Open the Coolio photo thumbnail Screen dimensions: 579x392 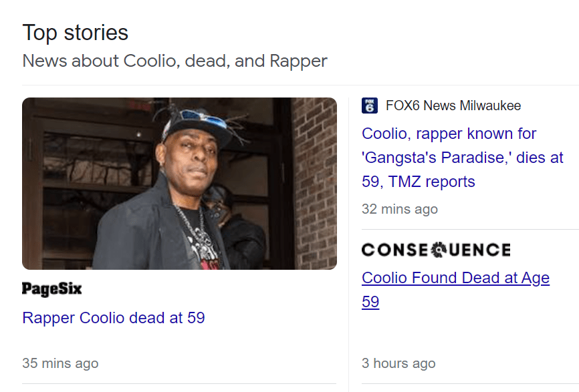tap(179, 184)
